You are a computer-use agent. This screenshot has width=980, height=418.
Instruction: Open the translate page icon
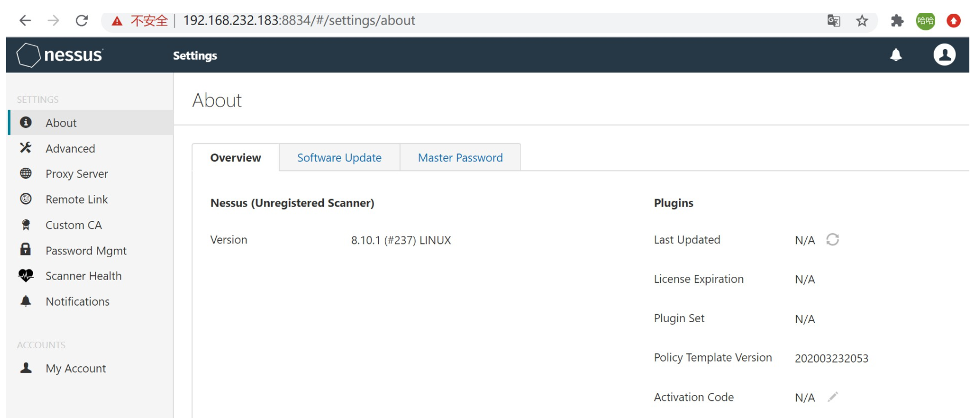click(833, 21)
